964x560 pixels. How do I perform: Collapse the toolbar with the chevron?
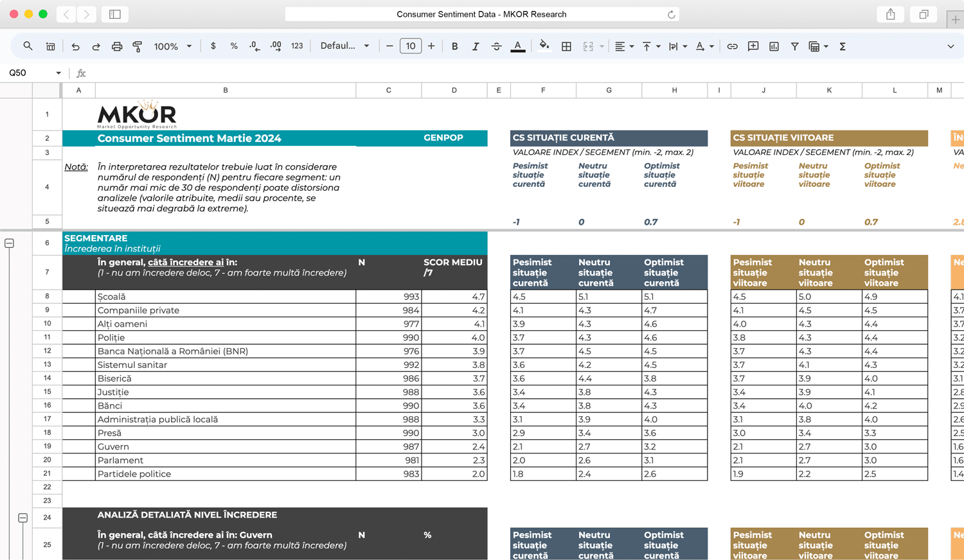click(951, 46)
